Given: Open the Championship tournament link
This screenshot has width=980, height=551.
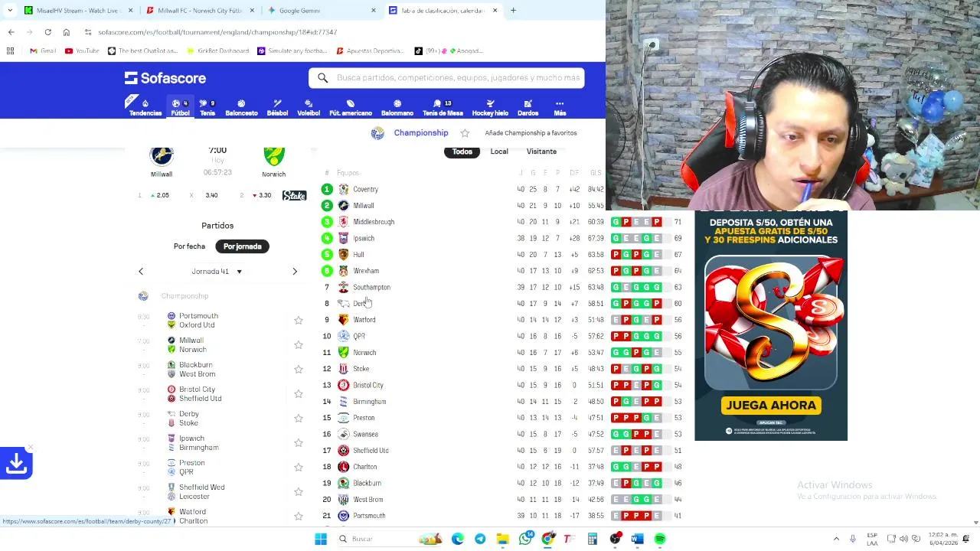Looking at the screenshot, I should 420,133.
